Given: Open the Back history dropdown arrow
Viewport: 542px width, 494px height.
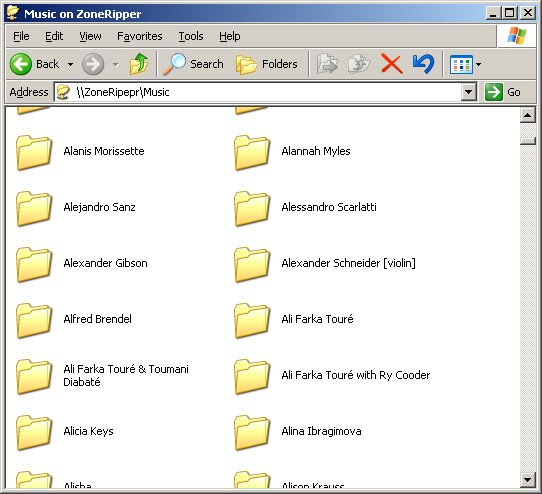Looking at the screenshot, I should click(x=70, y=64).
